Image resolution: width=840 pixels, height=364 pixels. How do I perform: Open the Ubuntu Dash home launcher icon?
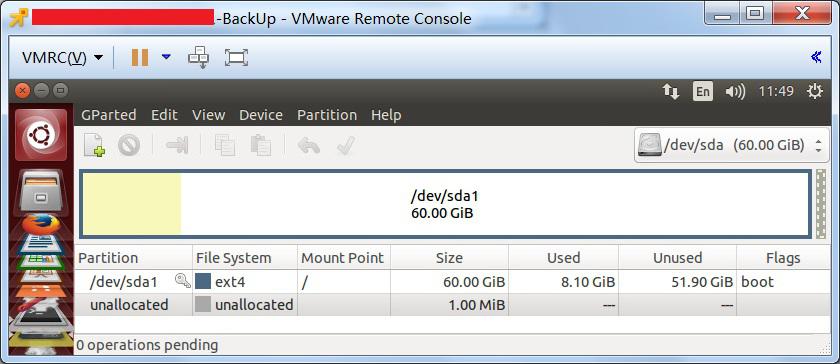(41, 135)
